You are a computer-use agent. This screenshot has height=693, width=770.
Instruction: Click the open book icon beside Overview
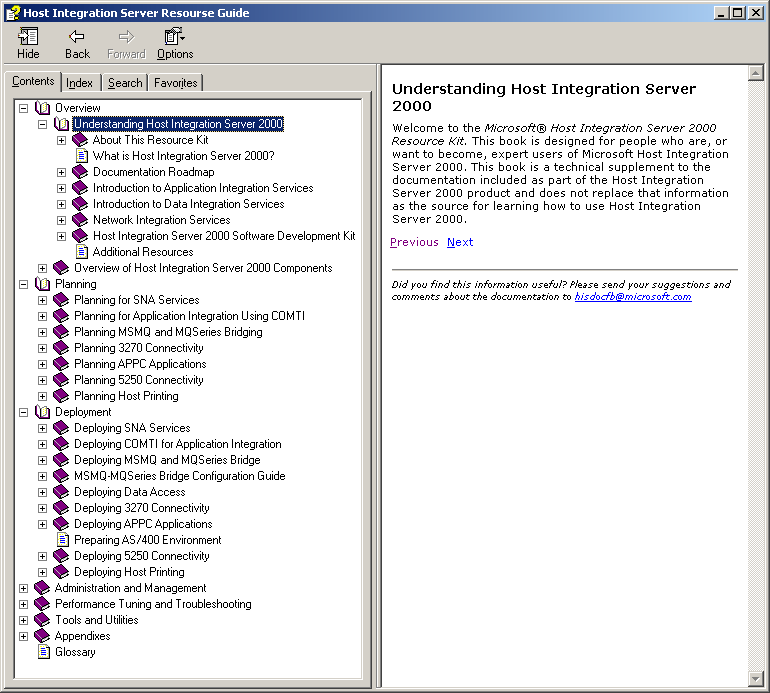43,108
